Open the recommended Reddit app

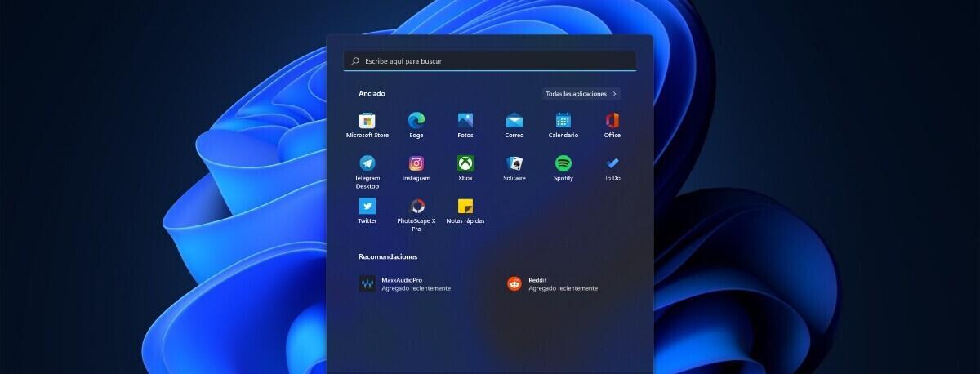coord(552,283)
